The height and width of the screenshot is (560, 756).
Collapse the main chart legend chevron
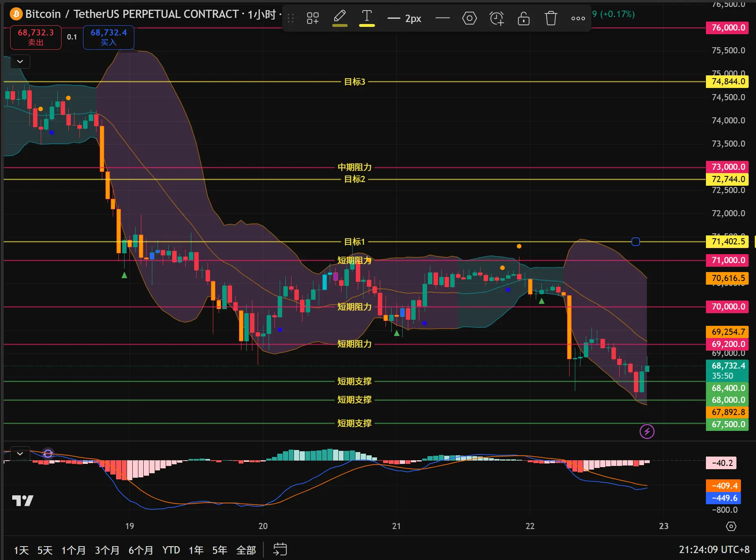pos(20,61)
